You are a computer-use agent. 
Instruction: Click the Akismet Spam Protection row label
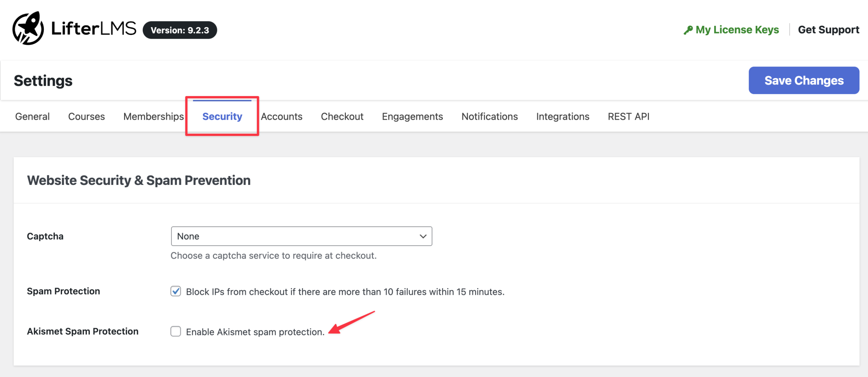point(83,331)
